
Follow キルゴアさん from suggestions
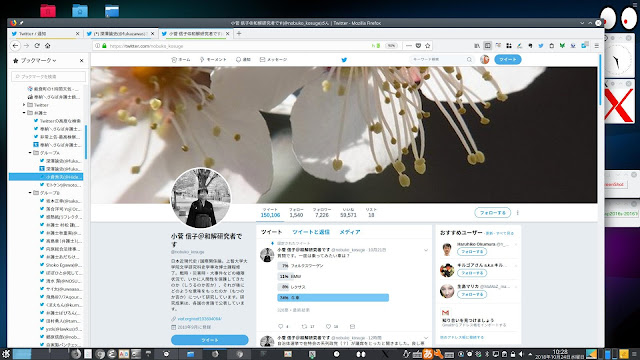(472, 273)
